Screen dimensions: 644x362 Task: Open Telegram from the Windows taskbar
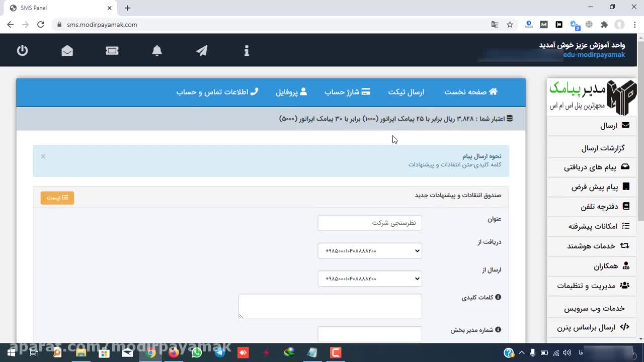point(220,352)
